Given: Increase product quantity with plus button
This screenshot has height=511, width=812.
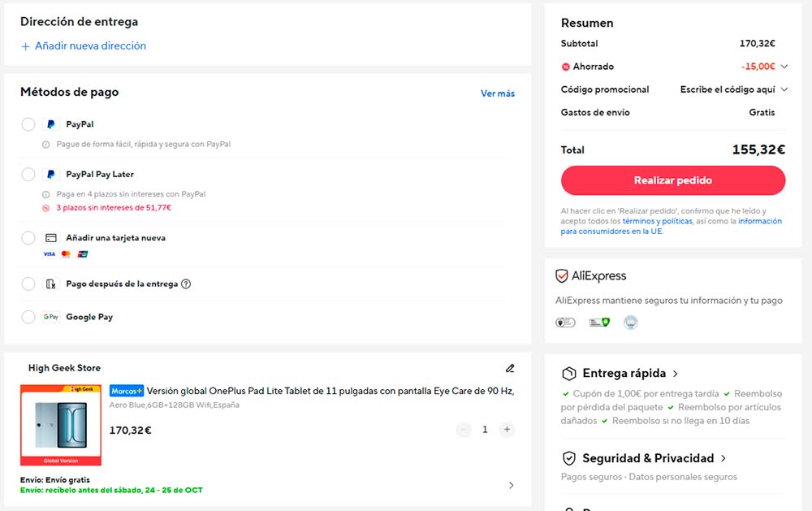Looking at the screenshot, I should [x=507, y=430].
